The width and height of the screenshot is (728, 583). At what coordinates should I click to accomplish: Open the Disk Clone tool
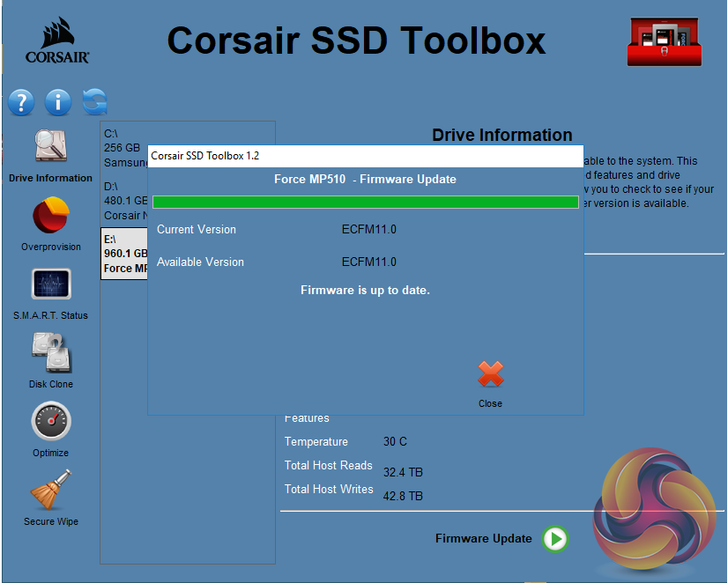pos(50,353)
